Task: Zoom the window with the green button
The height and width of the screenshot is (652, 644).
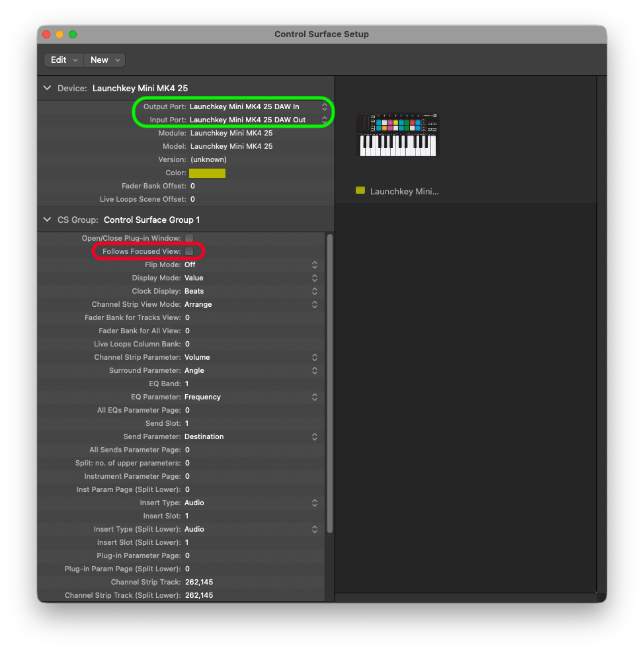Action: [x=73, y=34]
